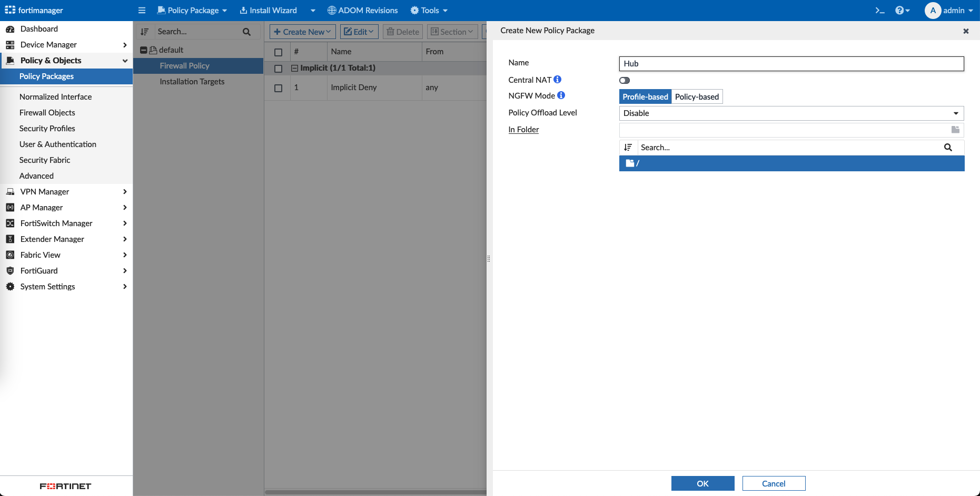The height and width of the screenshot is (496, 980).
Task: Click the Cancel button
Action: [x=774, y=483]
